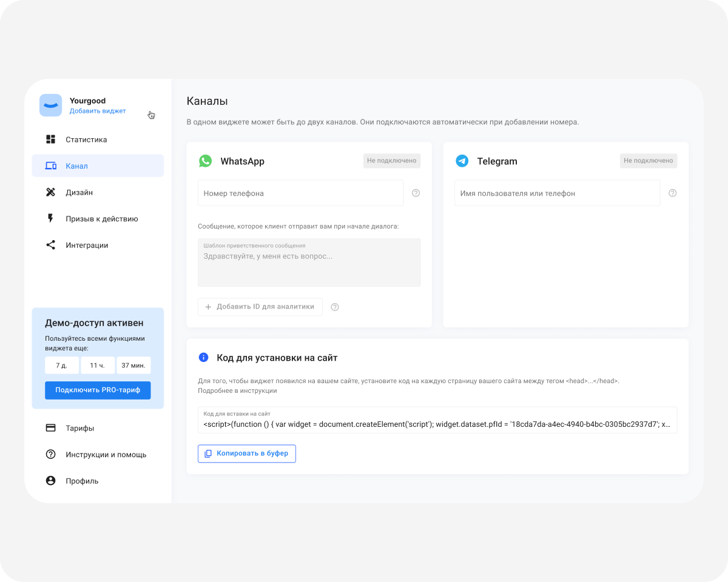Click the greeting message template text area
Screen dimensions: 728x582
309,263
